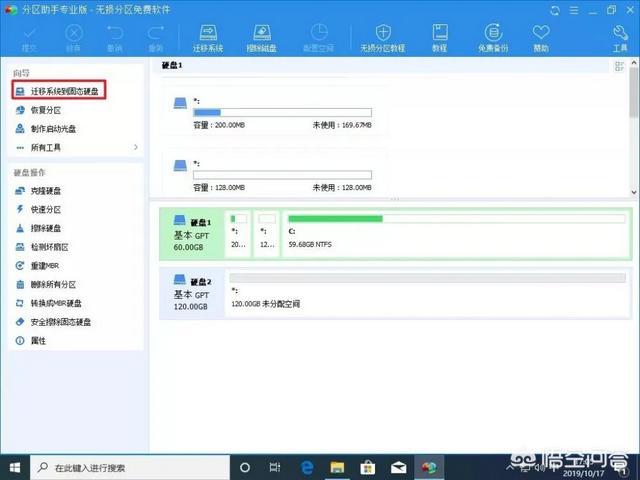Launch Microsoft Edge from the taskbar
640x480 pixels.
[x=307, y=467]
